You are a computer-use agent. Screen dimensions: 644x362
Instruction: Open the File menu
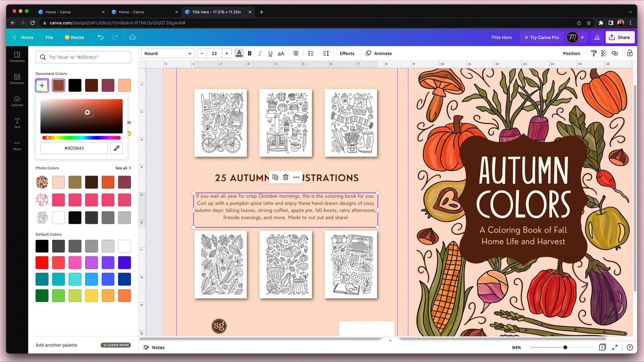49,37
